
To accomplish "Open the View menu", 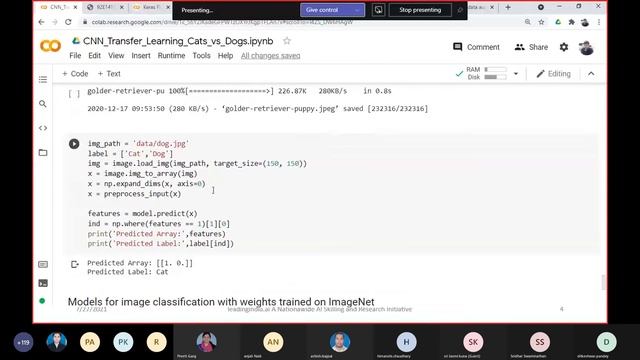I will pyautogui.click(x=116, y=56).
